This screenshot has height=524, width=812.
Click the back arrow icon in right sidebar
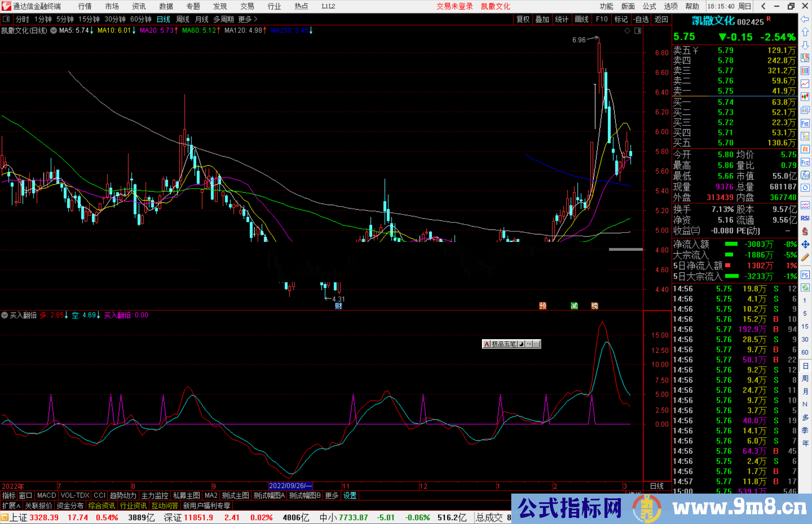point(805,19)
